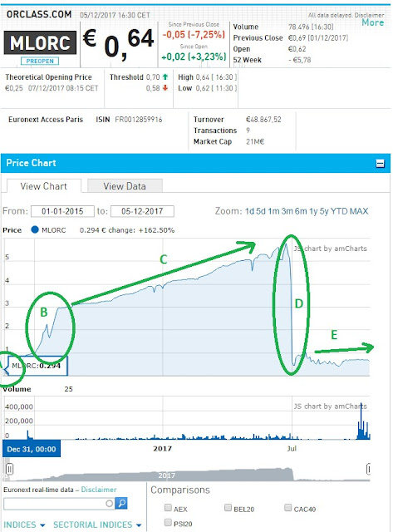Click the Low 0,62 value

coord(203,88)
